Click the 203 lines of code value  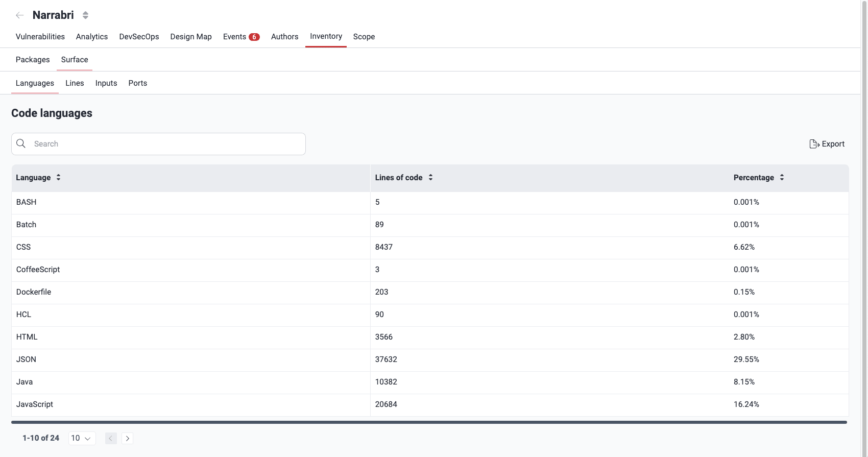pyautogui.click(x=381, y=292)
